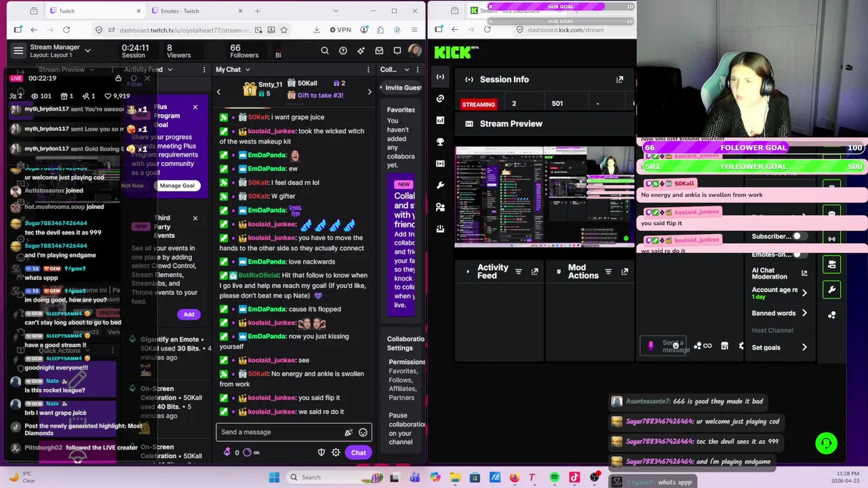
Task: Click the Windows taskbar Search box
Action: click(x=336, y=477)
